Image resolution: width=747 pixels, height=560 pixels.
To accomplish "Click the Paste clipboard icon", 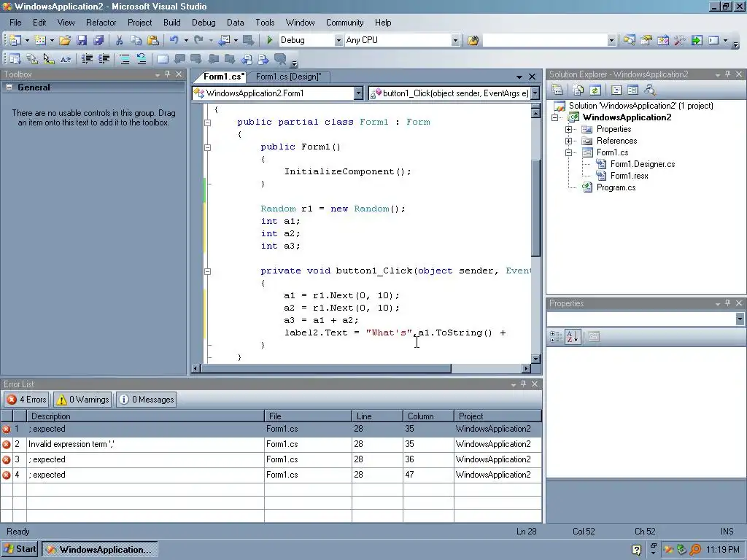I will pos(153,41).
